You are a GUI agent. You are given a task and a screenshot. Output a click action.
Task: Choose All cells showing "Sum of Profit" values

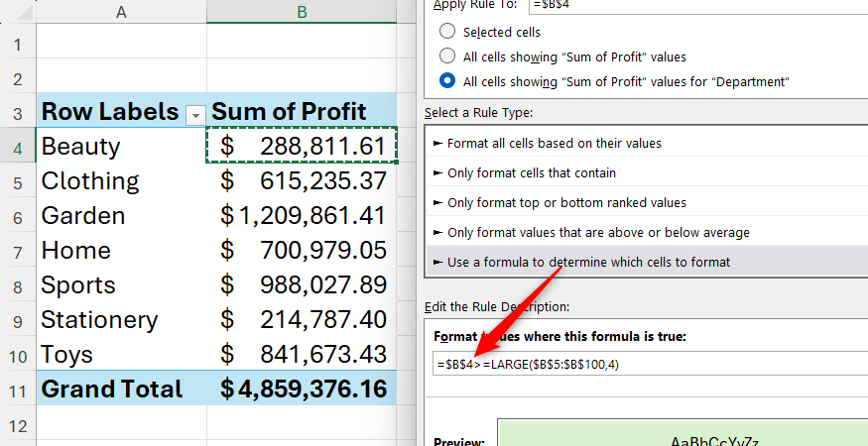point(447,56)
